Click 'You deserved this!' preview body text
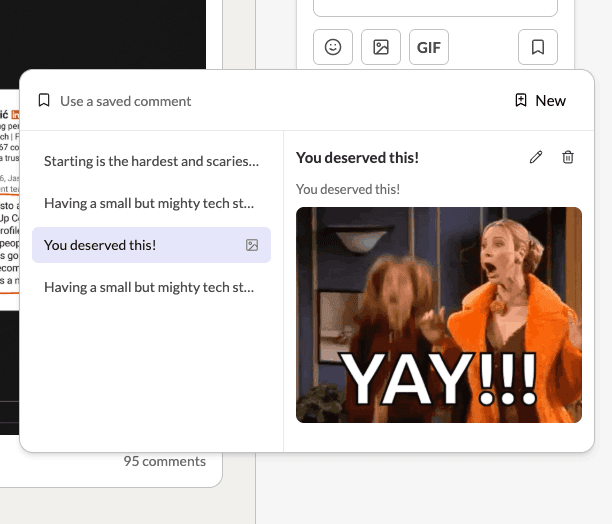This screenshot has height=524, width=612. tap(348, 189)
